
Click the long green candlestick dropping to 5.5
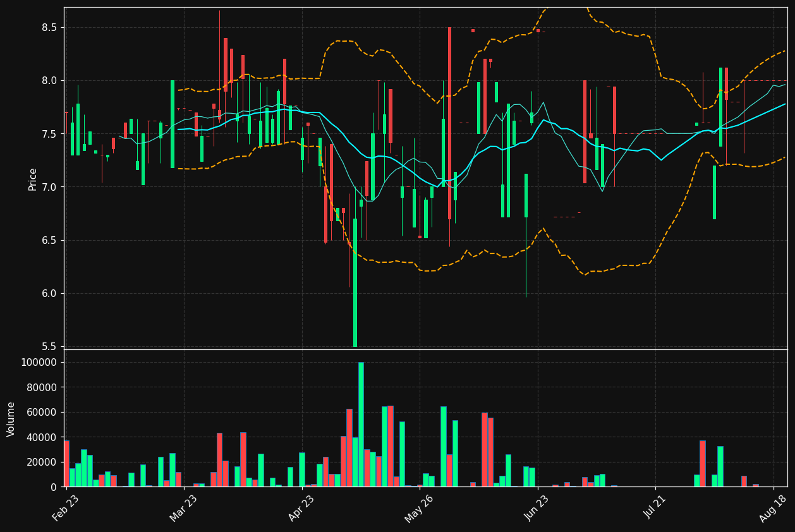click(x=355, y=282)
